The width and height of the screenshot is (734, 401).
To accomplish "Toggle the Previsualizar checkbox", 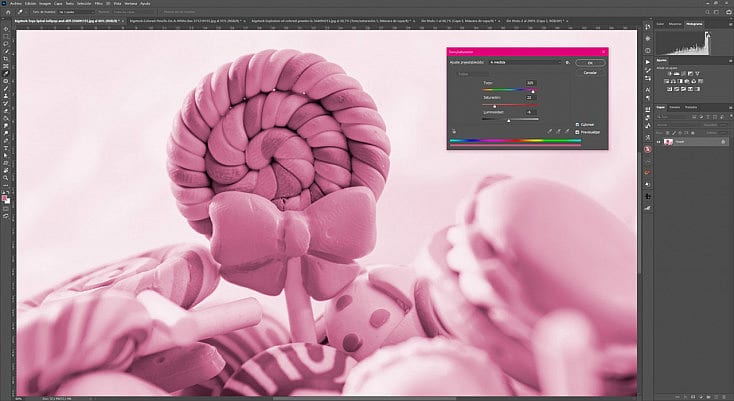I will [x=578, y=131].
